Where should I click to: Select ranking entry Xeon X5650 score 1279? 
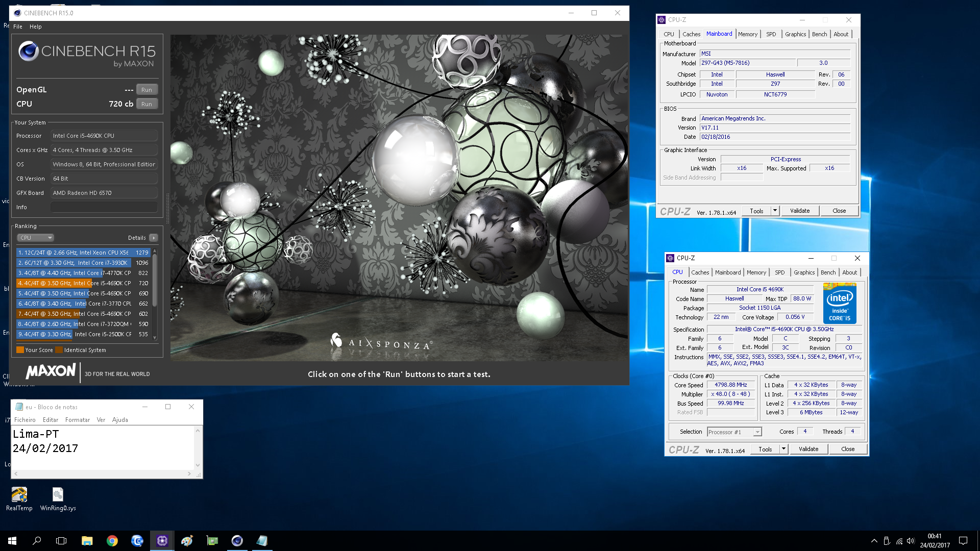(x=83, y=253)
